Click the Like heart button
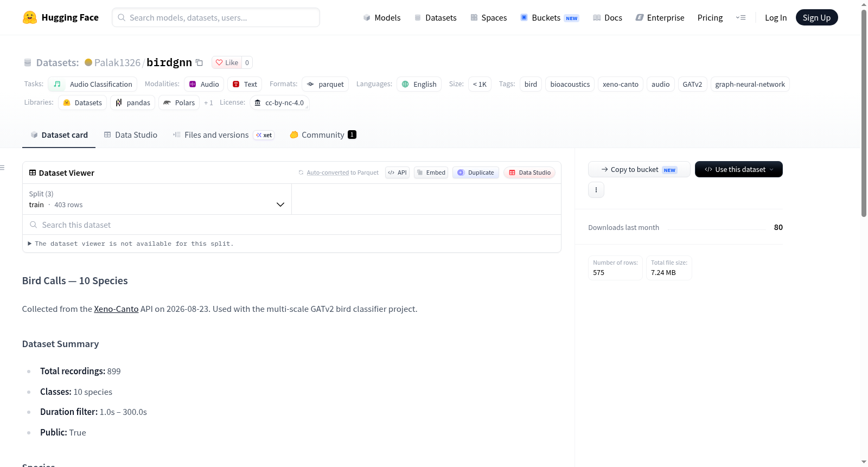The height and width of the screenshot is (467, 868). [x=227, y=62]
